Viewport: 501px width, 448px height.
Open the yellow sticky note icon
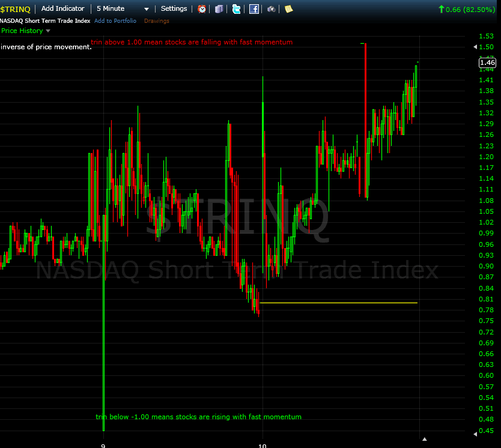point(288,9)
